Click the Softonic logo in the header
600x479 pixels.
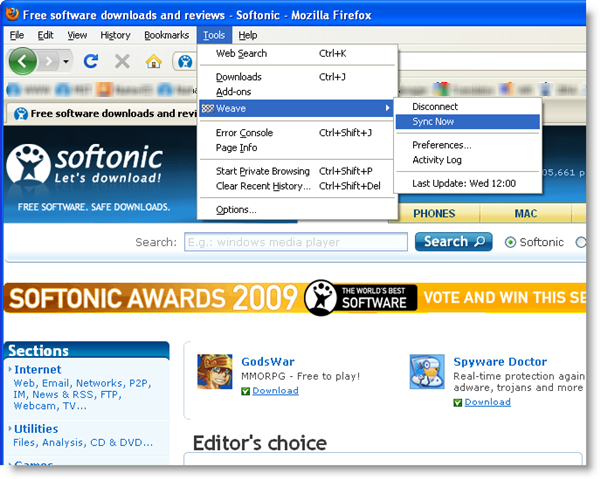[x=85, y=166]
